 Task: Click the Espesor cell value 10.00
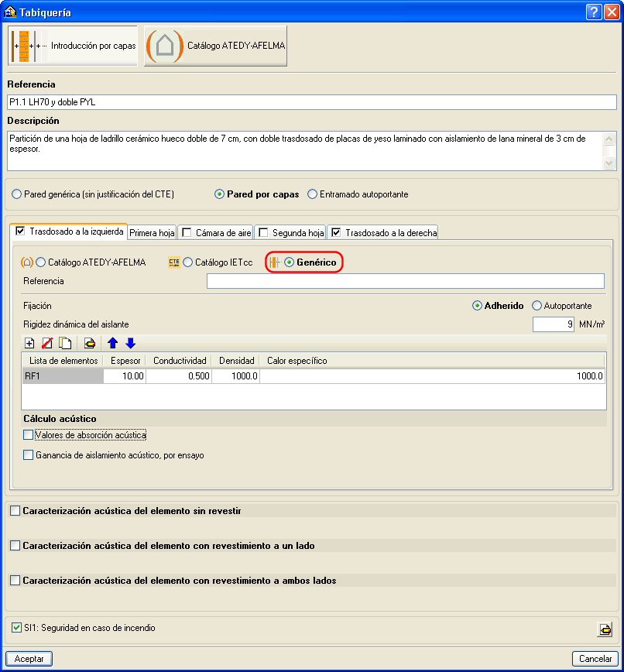(x=125, y=376)
